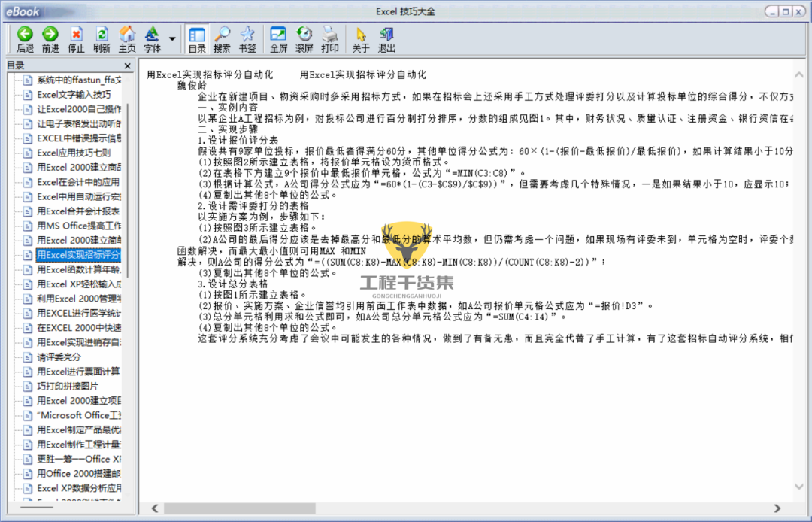Exit the eBook with 退出
Viewport: 812px width, 522px height.
[386, 40]
